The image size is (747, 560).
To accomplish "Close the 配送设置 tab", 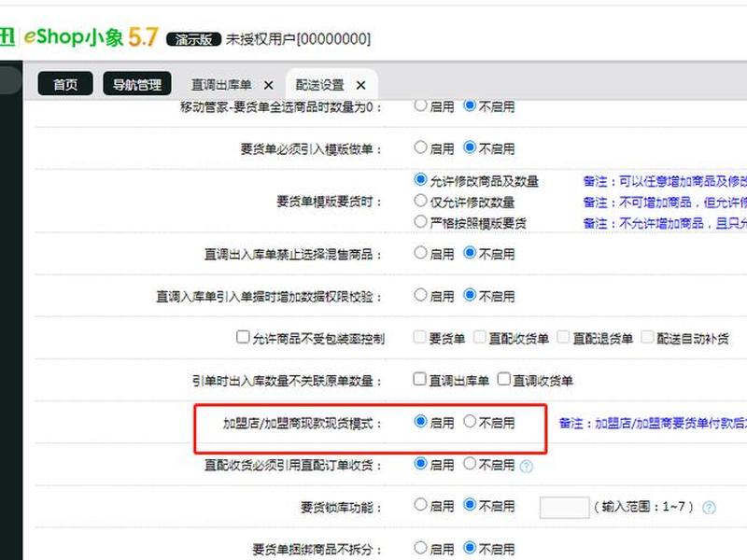I will click(361, 85).
